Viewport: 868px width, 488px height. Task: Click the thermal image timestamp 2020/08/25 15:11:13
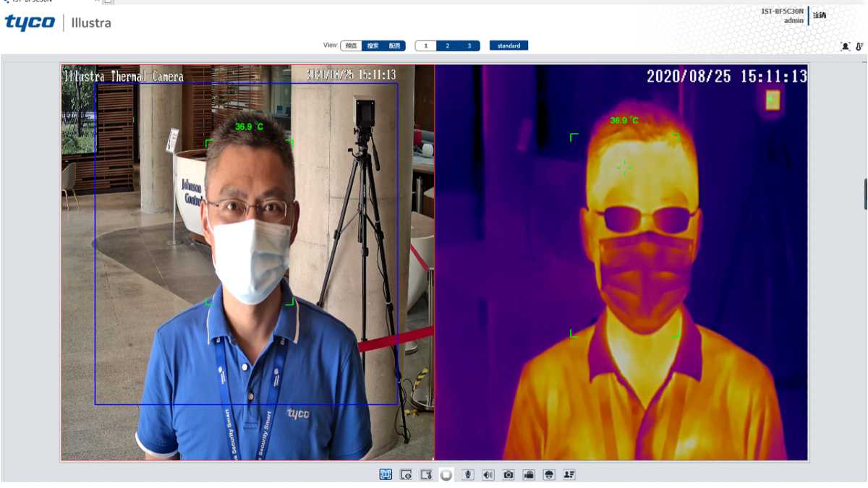click(726, 76)
